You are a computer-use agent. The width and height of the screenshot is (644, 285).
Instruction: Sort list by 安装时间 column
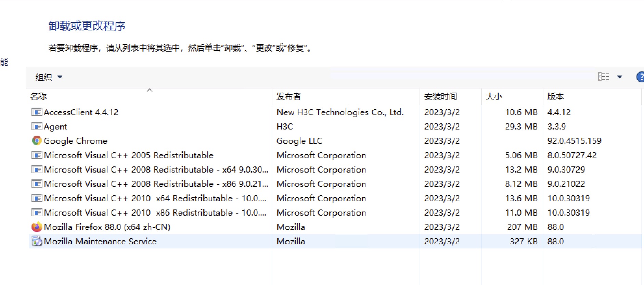click(x=440, y=97)
